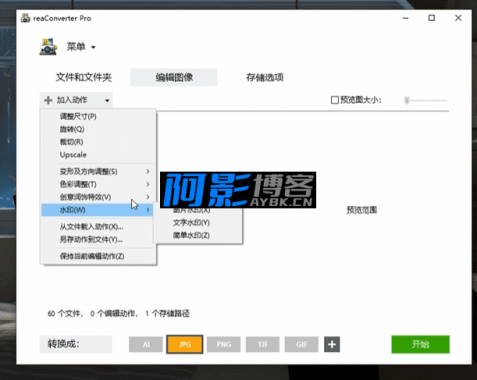Click the 预览范围 label
The image size is (477, 380).
(x=362, y=210)
